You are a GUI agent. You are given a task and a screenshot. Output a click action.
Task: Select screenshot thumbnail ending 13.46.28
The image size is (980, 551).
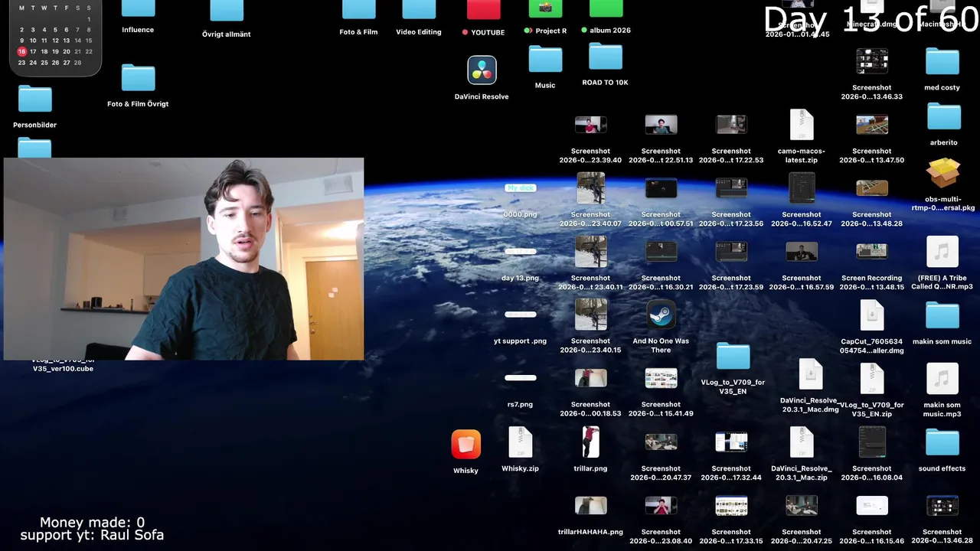[942, 506]
